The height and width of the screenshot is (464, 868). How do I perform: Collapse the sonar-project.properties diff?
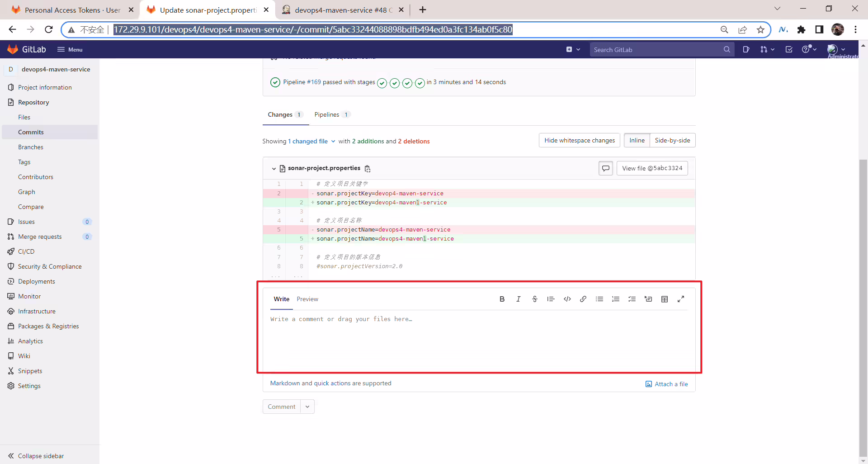tap(274, 169)
